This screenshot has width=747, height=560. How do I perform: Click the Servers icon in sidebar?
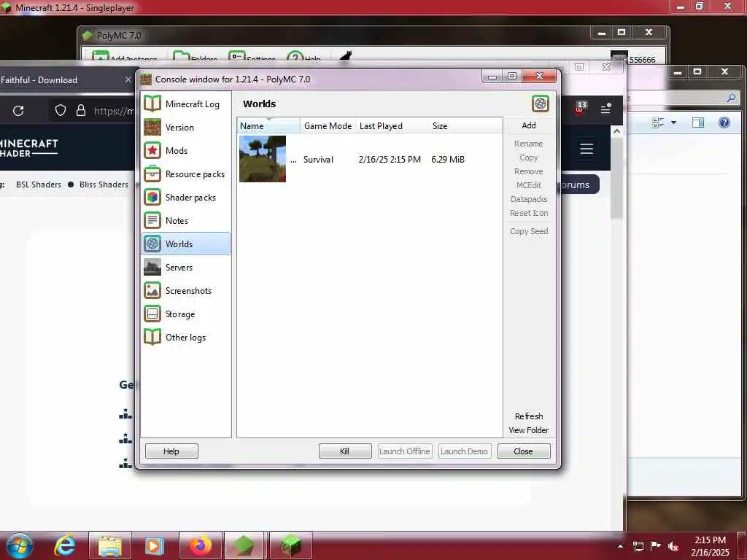(x=152, y=267)
